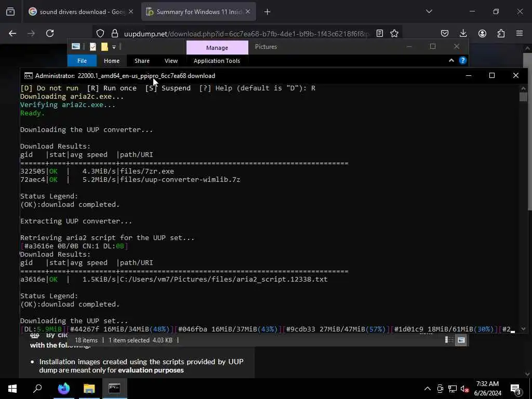Click 'Ready.' green console text
The image size is (532, 399).
click(x=33, y=113)
